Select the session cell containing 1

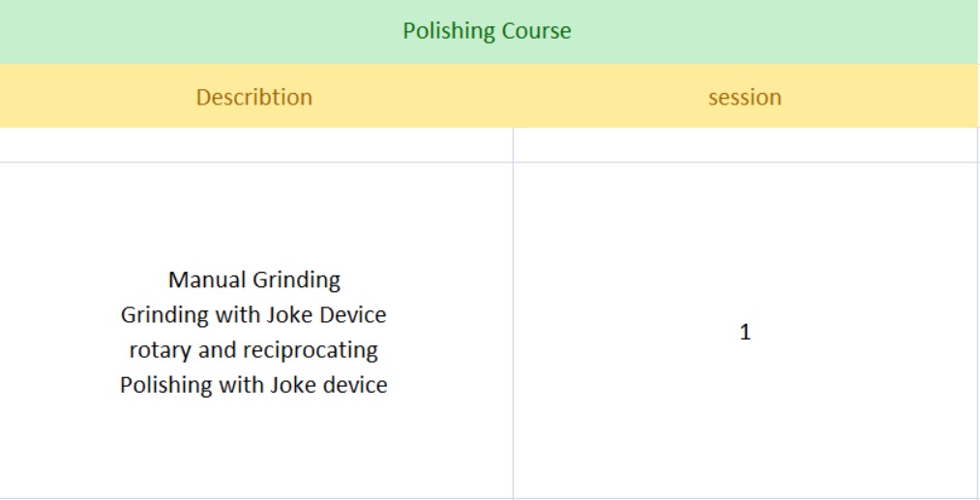[746, 331]
